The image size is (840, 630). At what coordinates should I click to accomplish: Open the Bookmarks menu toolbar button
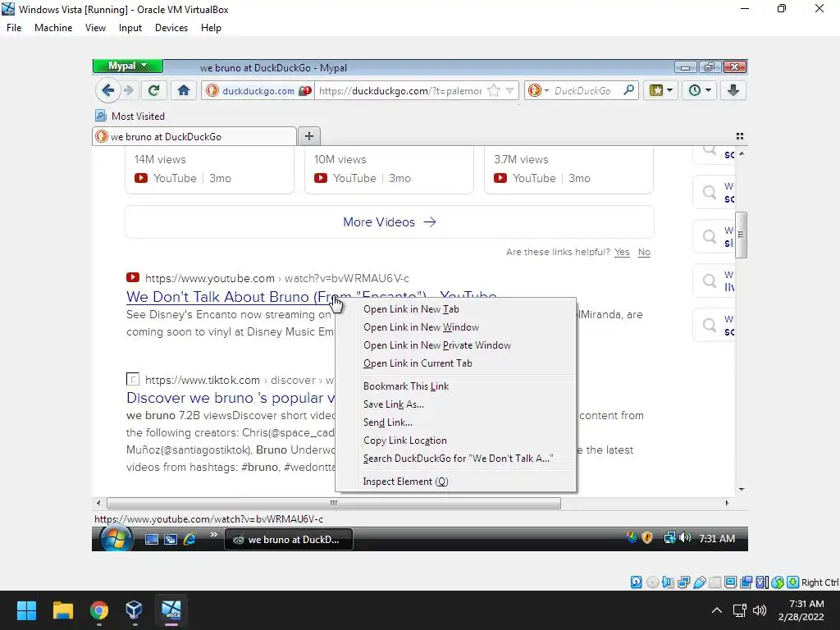coord(660,90)
